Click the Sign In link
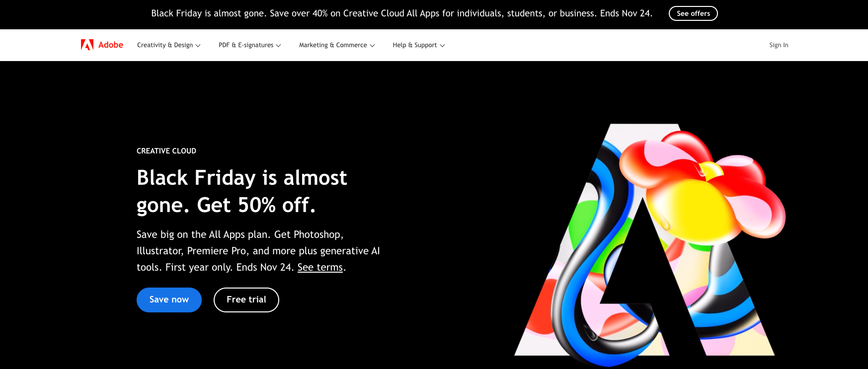 (x=779, y=45)
